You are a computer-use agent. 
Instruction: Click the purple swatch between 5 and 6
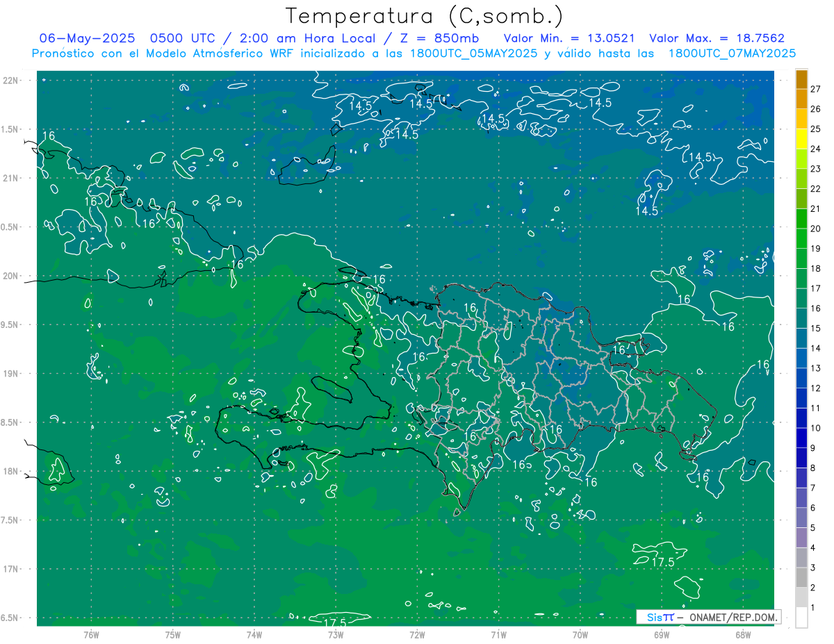(801, 518)
